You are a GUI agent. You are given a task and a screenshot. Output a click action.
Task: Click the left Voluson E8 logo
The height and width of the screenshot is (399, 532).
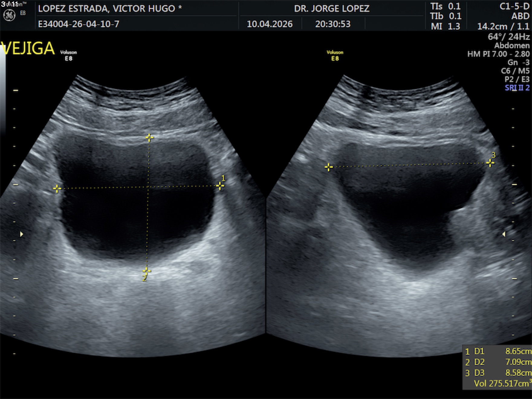[x=69, y=55]
